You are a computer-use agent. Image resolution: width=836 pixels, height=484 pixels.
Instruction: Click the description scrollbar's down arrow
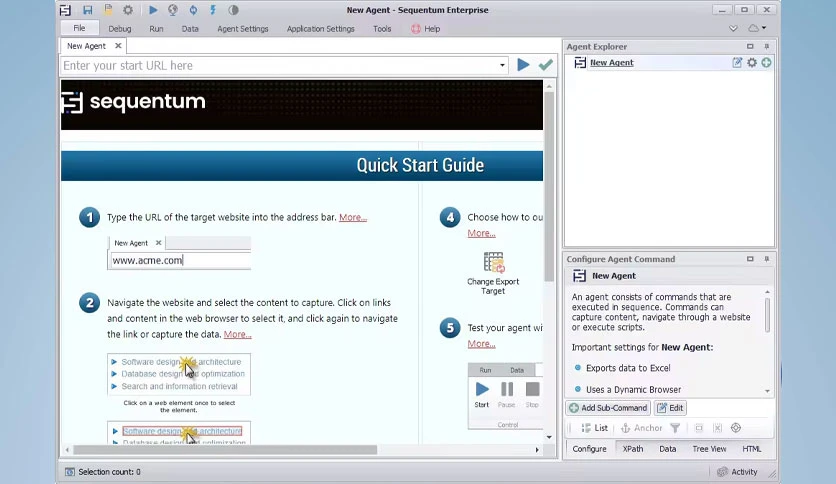tap(767, 391)
